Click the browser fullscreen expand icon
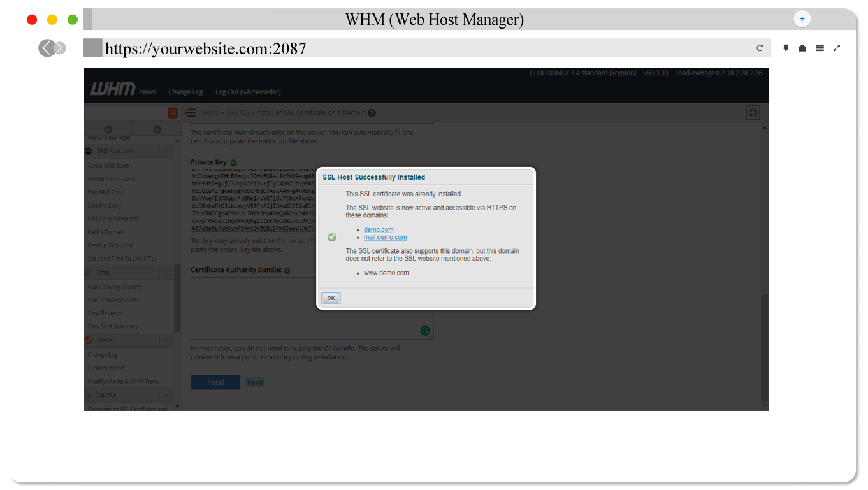 click(837, 48)
